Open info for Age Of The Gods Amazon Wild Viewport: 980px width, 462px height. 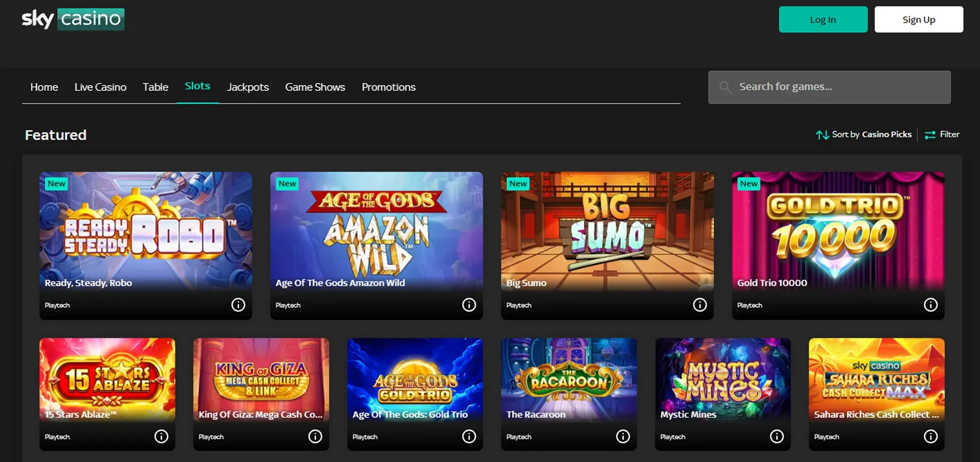[469, 305]
